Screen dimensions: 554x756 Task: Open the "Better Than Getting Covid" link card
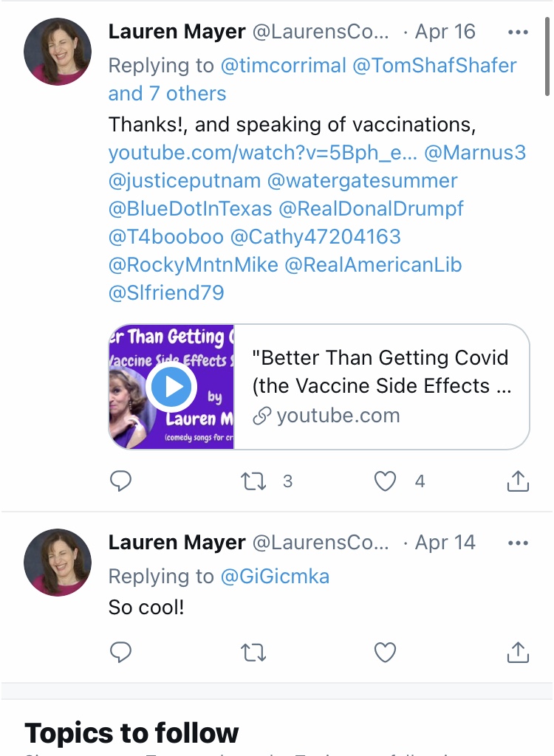pos(319,387)
